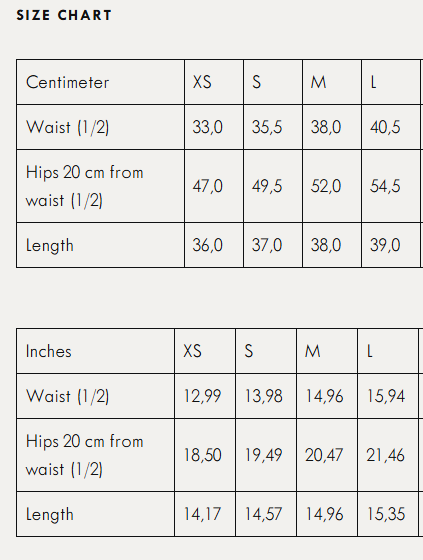This screenshot has height=560, width=423.
Task: Click the 21,46 hips value cell
Action: [x=388, y=455]
